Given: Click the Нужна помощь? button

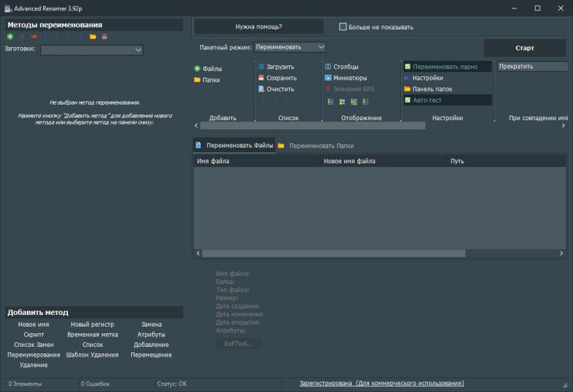Looking at the screenshot, I should [259, 27].
